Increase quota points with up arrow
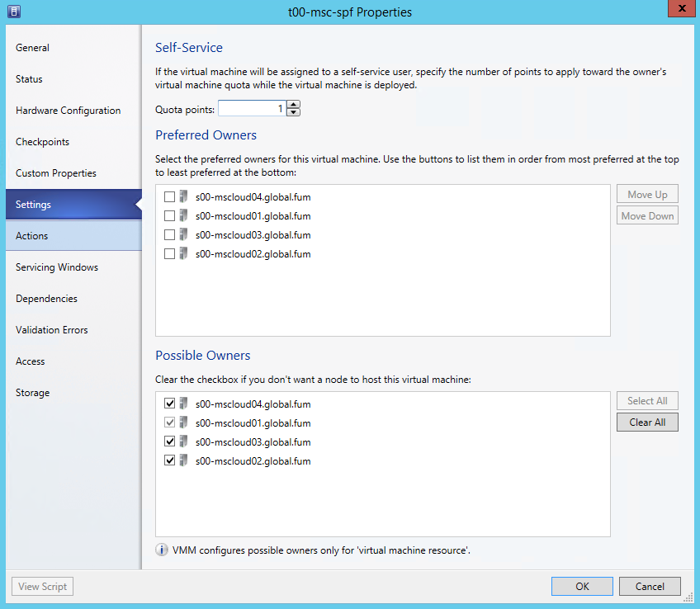Viewport: 700px width, 609px height. pyautogui.click(x=293, y=105)
